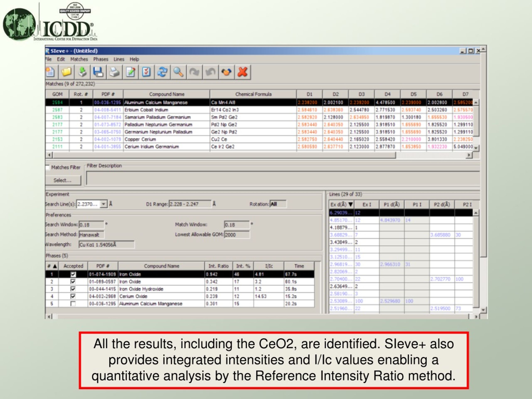The image size is (532, 399).
Task: Open the Edit menu
Action: click(x=61, y=59)
